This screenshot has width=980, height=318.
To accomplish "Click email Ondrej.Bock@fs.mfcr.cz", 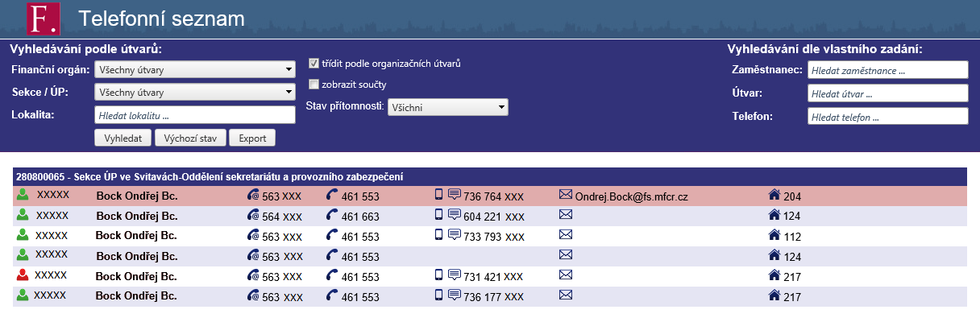I will 631,196.
